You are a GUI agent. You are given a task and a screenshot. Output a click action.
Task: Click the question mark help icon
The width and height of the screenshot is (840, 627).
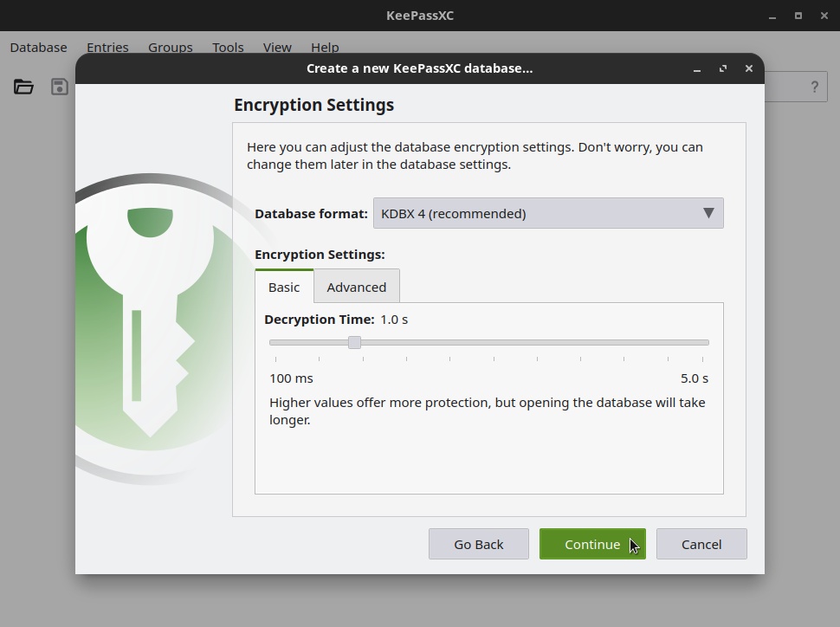click(x=814, y=87)
